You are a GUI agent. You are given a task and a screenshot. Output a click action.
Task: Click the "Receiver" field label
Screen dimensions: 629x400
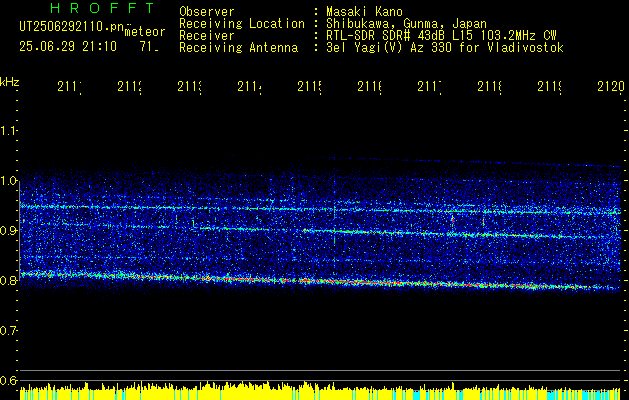point(207,36)
